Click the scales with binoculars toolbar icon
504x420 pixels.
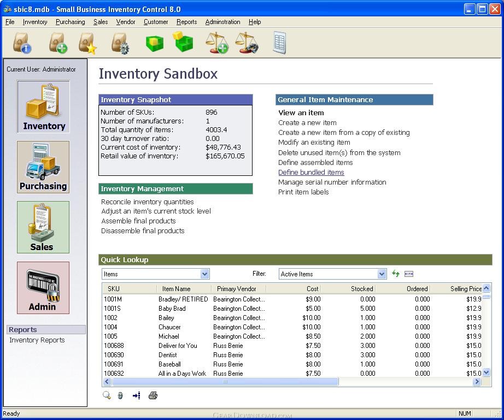pyautogui.click(x=247, y=43)
